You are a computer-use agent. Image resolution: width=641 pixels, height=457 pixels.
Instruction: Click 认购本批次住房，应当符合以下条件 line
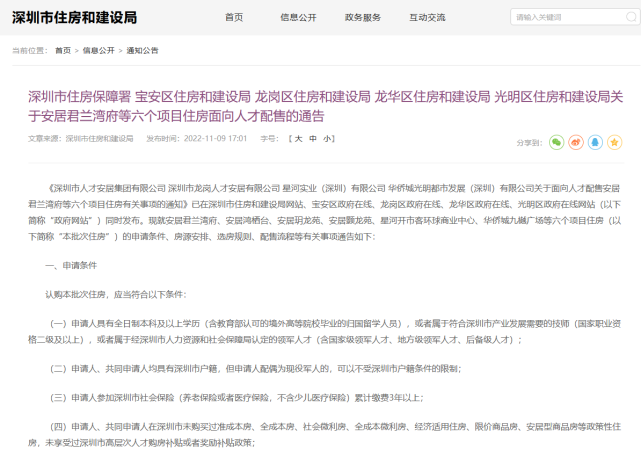coord(116,294)
